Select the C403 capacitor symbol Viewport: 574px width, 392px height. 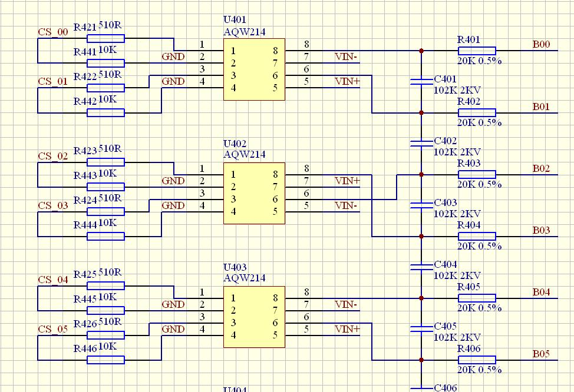pos(421,205)
